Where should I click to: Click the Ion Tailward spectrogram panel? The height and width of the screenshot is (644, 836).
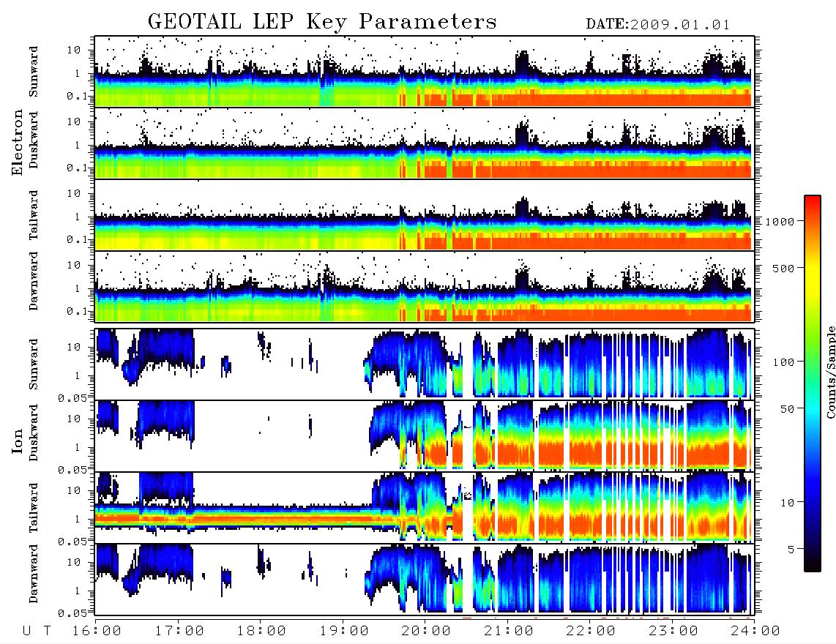pyautogui.click(x=425, y=508)
